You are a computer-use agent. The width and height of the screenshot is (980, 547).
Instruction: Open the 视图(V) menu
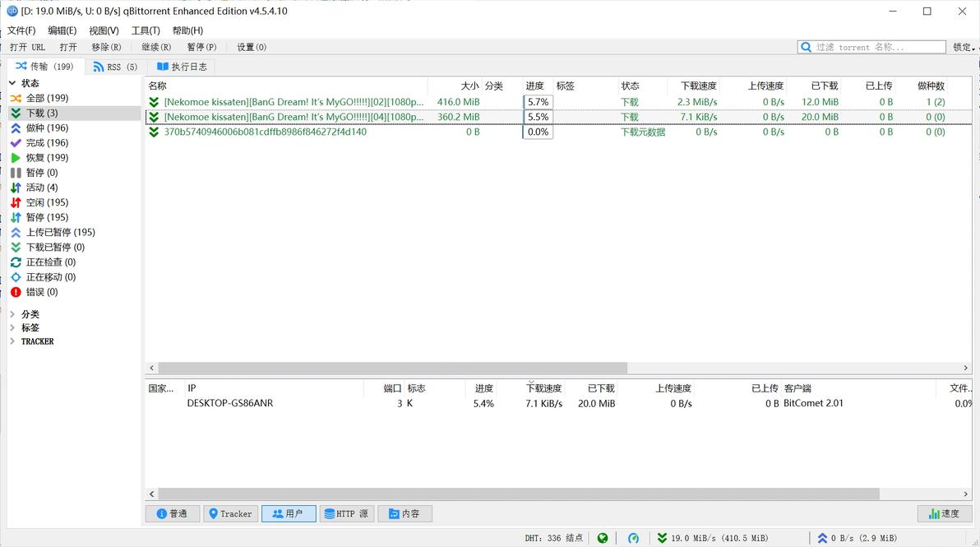pyautogui.click(x=104, y=30)
